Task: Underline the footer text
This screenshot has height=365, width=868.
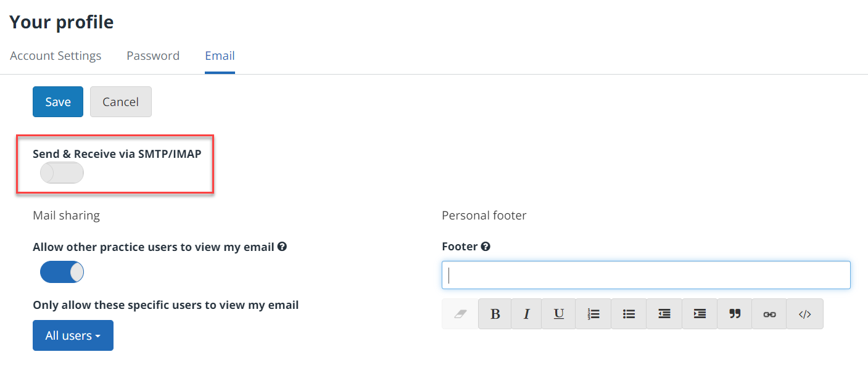Action: click(558, 314)
